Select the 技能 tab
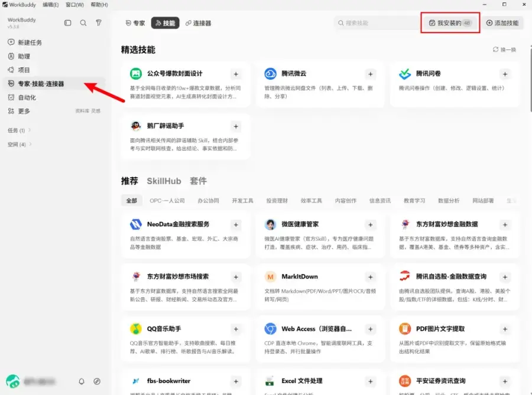Image resolution: width=532 pixels, height=395 pixels. tap(166, 23)
